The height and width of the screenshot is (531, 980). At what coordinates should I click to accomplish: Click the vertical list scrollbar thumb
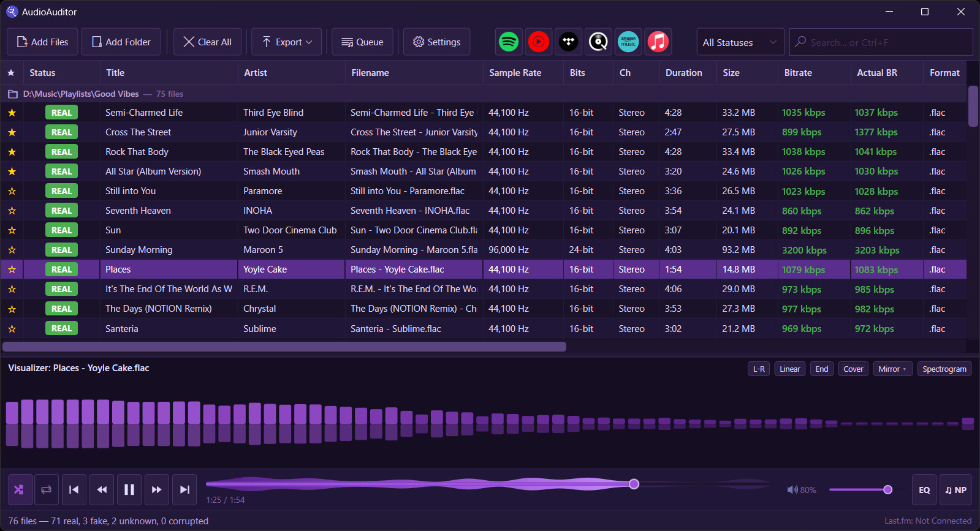pos(973,106)
